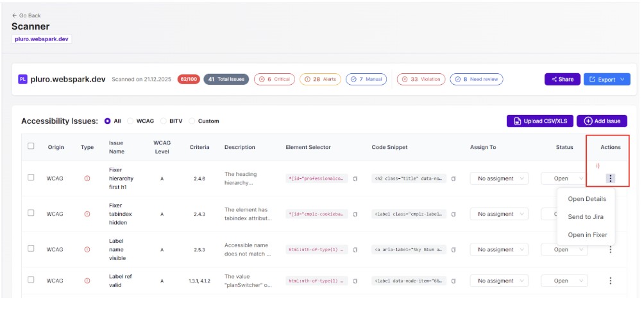Filter by the 6 Critical badge
644x314 pixels.
[x=274, y=80]
